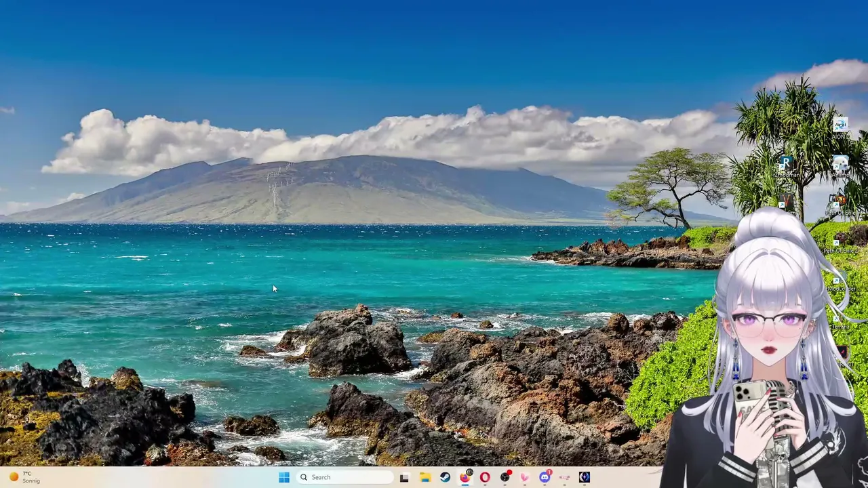Select the Path Of Exile 2 desktop shortcut

click(840, 243)
